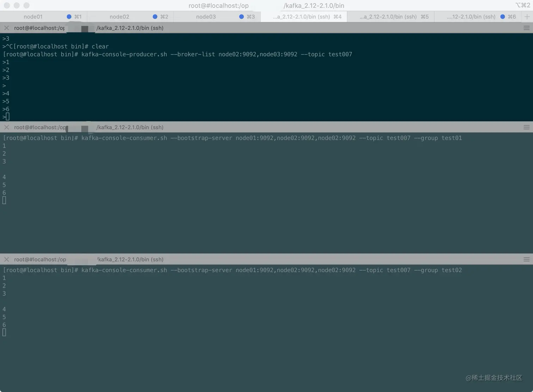
Task: Click the yellow minimize window button
Action: tap(17, 5)
